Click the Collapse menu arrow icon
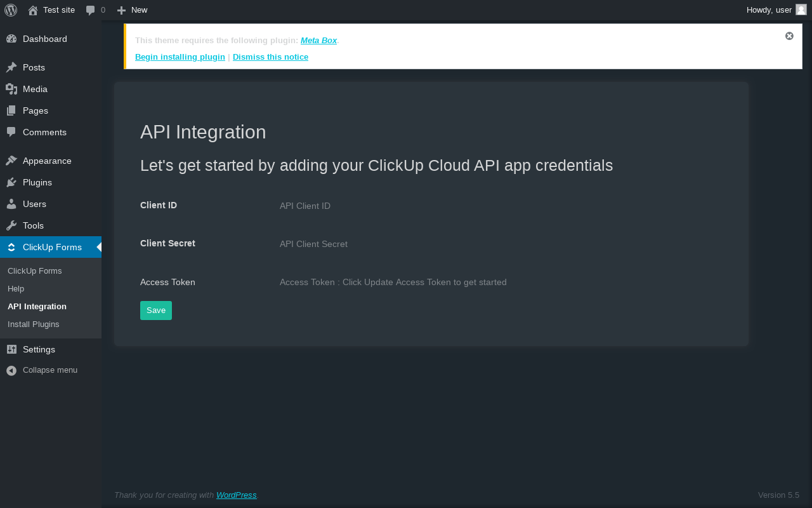Screen dimensions: 812x508 tap(11, 370)
